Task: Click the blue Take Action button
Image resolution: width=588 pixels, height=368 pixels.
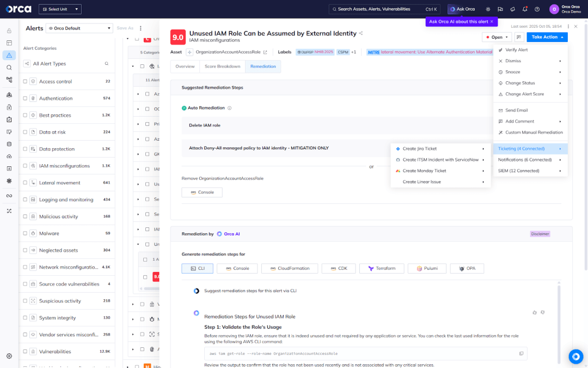Action: click(x=547, y=37)
